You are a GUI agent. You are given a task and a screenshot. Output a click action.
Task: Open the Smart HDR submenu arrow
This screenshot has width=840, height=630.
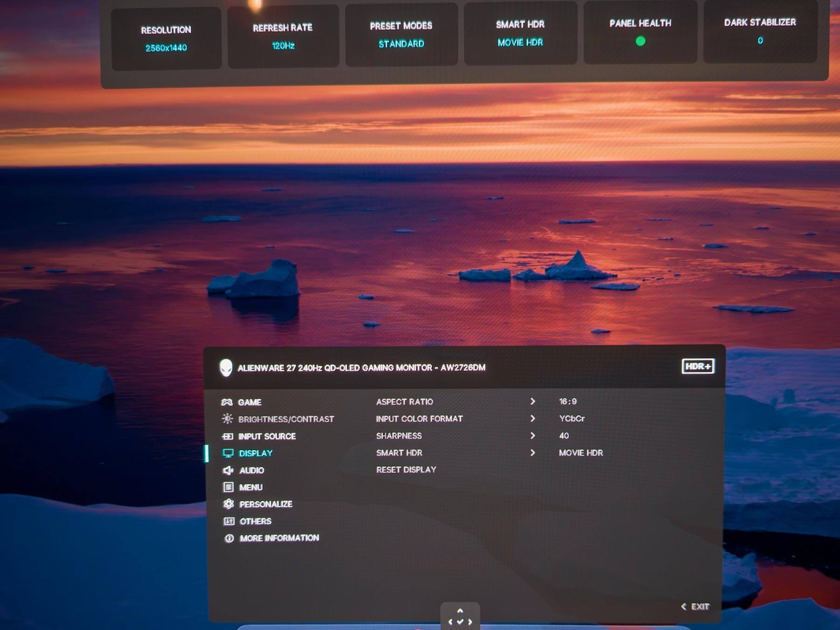[x=532, y=452]
